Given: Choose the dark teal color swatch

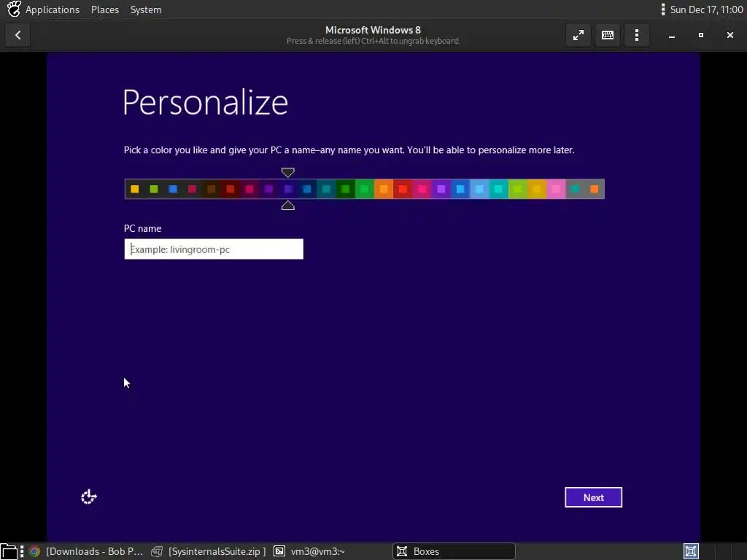Looking at the screenshot, I should 326,189.
